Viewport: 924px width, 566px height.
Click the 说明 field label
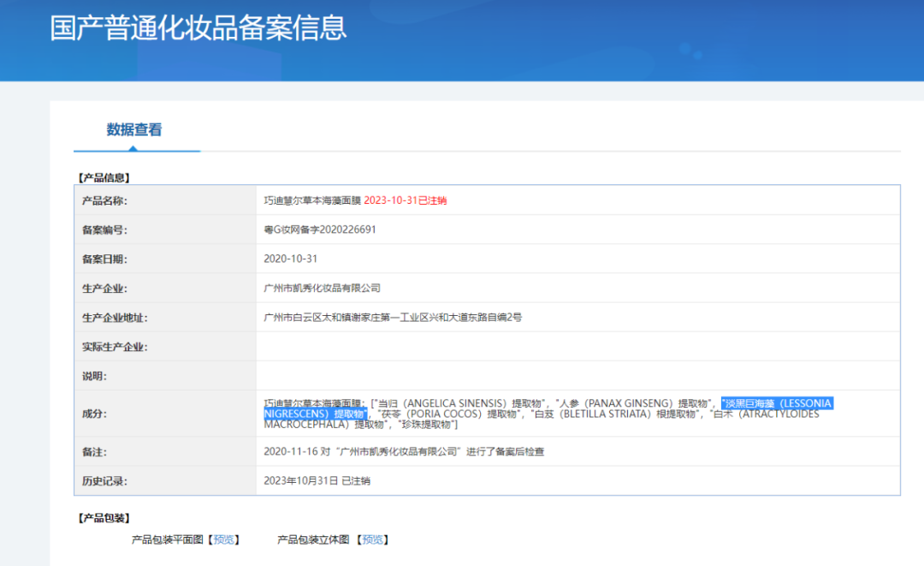pos(94,376)
